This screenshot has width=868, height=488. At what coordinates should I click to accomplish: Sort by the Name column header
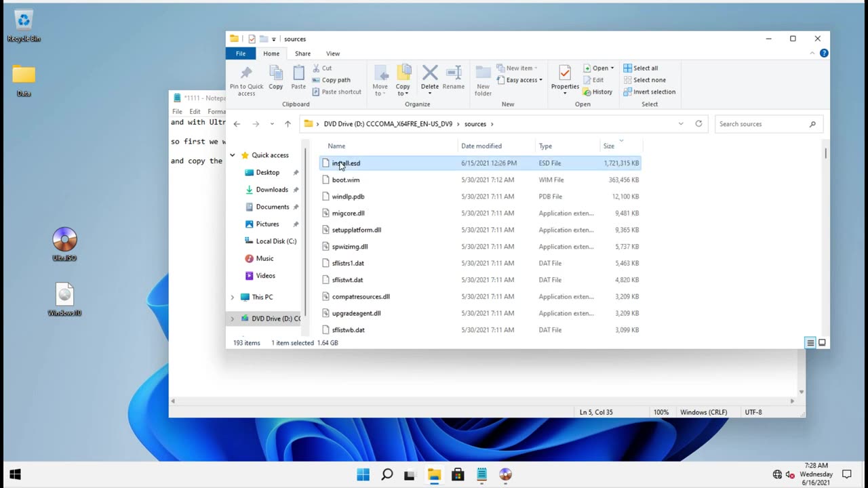[388, 146]
